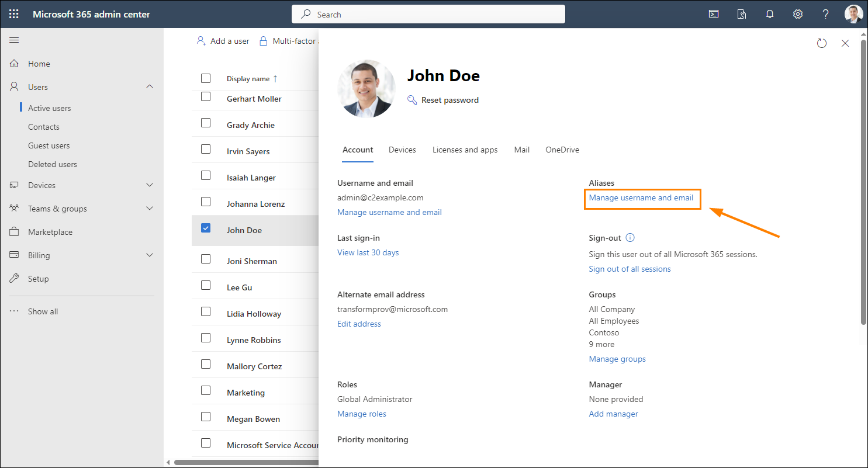
Task: Select Active users in the sidebar
Action: coord(50,108)
